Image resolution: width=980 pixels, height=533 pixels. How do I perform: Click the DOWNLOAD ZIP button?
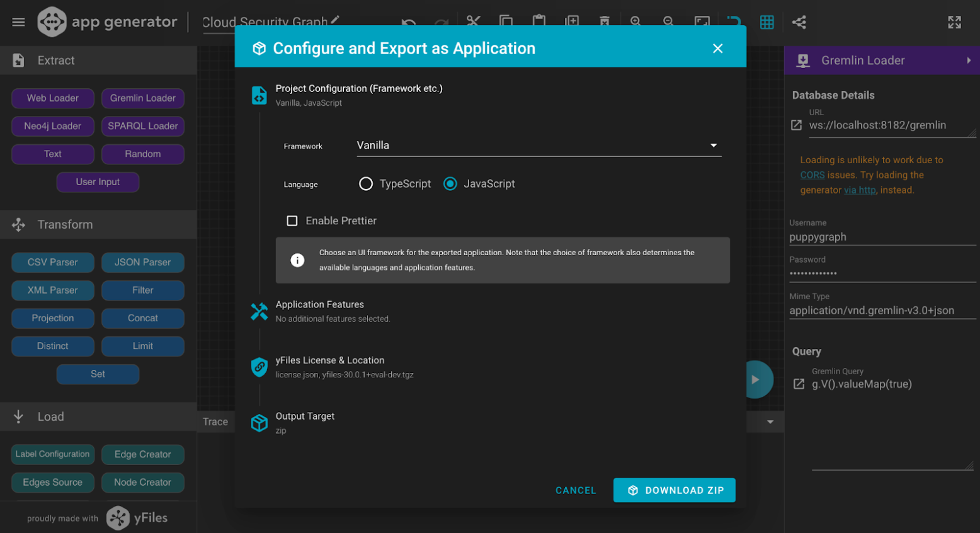point(674,490)
